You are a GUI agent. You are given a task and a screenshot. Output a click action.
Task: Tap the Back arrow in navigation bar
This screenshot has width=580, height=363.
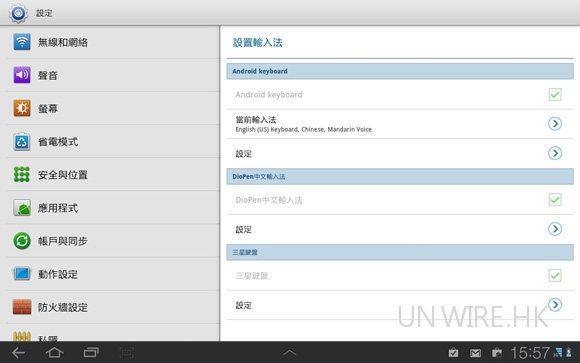18,353
